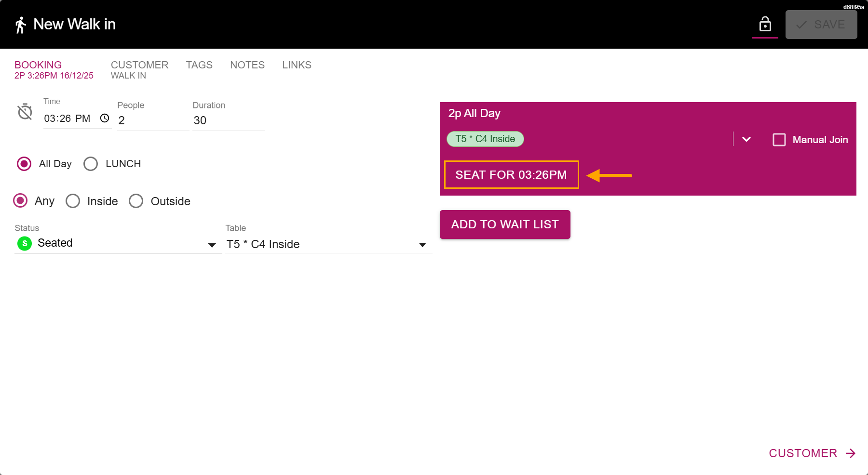868x475 pixels.
Task: Click the timer-off icon beside Time
Action: (x=25, y=112)
